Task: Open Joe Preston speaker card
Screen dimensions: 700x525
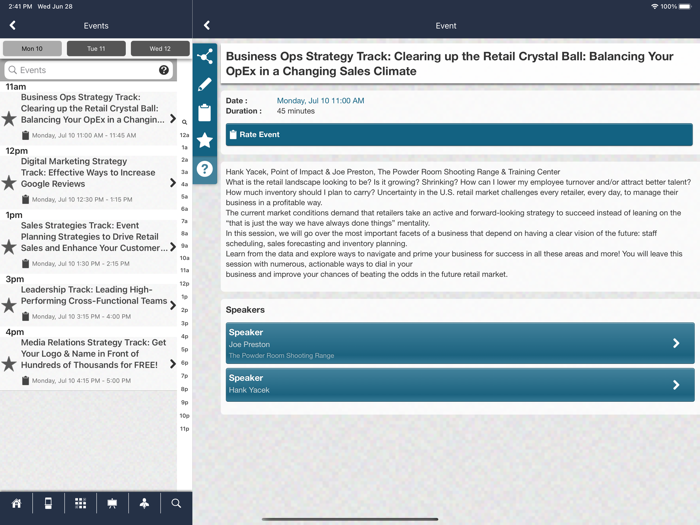Action: pyautogui.click(x=460, y=343)
